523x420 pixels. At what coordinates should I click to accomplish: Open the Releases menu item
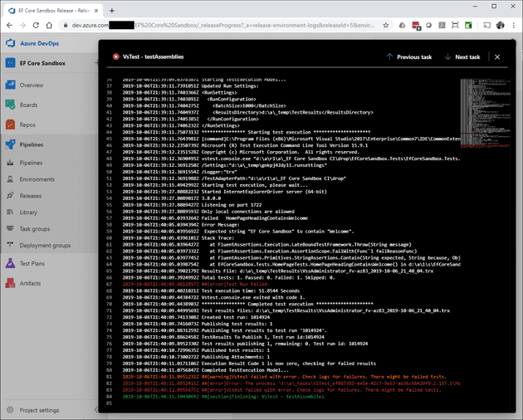pyautogui.click(x=31, y=196)
